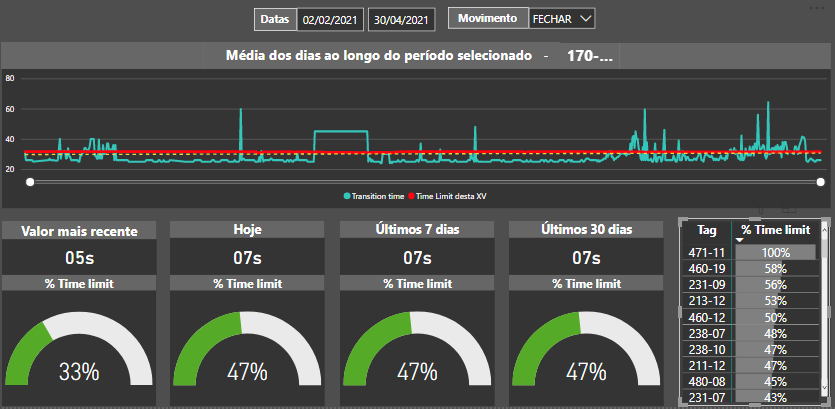Sort by the Tag column header

coord(707,230)
